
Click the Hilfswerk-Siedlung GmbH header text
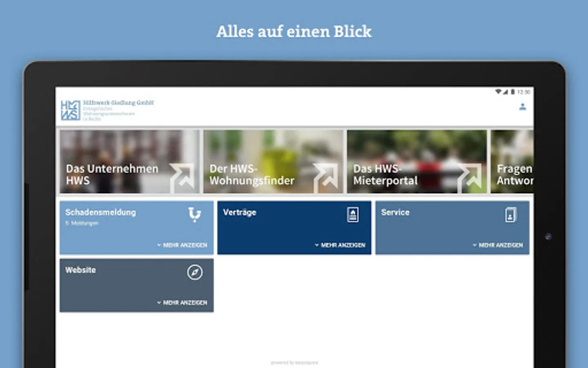tap(118, 103)
